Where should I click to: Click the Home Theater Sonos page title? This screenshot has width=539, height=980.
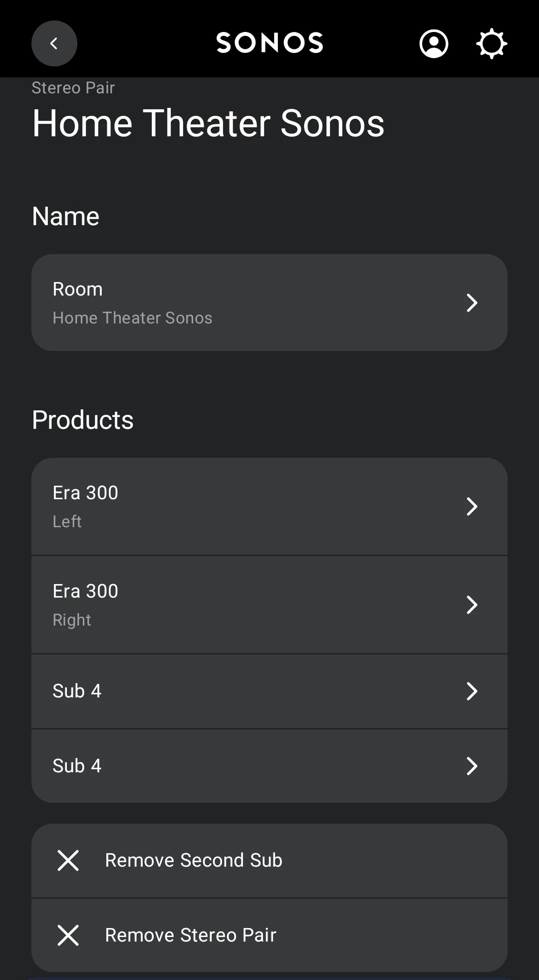pos(208,123)
